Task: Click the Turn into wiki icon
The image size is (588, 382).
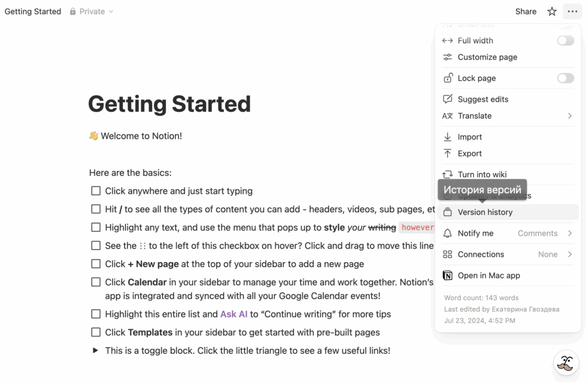Action: coord(447,175)
